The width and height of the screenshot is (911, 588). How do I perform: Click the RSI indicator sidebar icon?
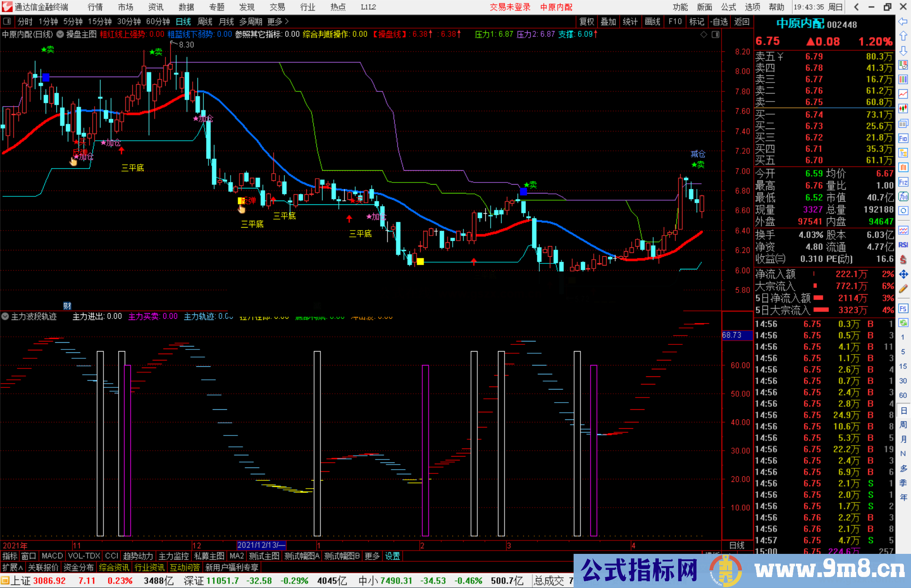tap(903, 245)
